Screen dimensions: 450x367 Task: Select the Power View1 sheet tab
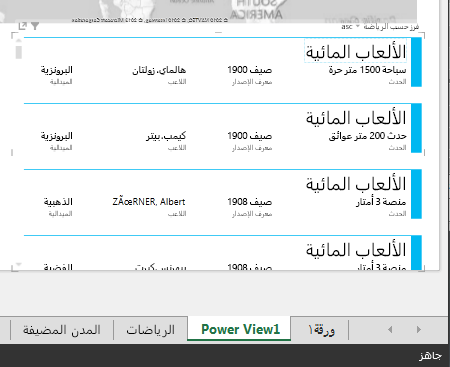240,329
